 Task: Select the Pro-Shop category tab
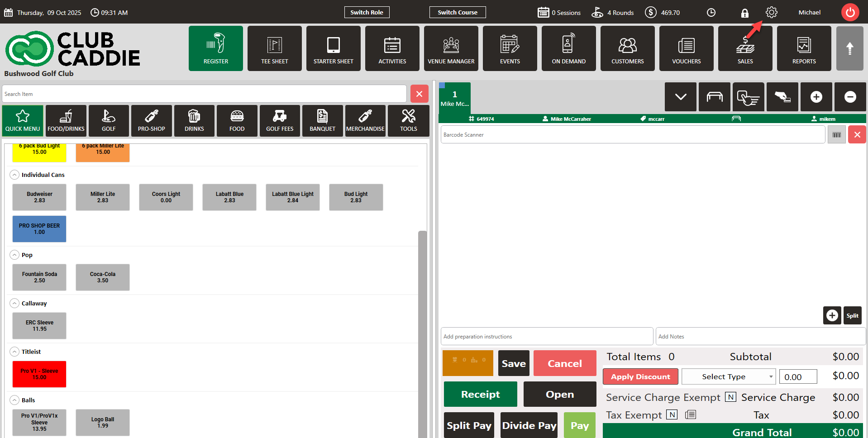(x=151, y=121)
